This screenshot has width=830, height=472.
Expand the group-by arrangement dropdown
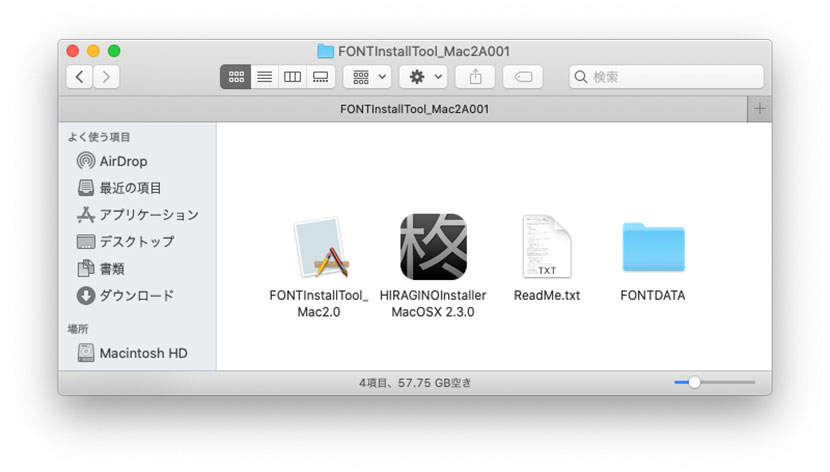point(367,77)
